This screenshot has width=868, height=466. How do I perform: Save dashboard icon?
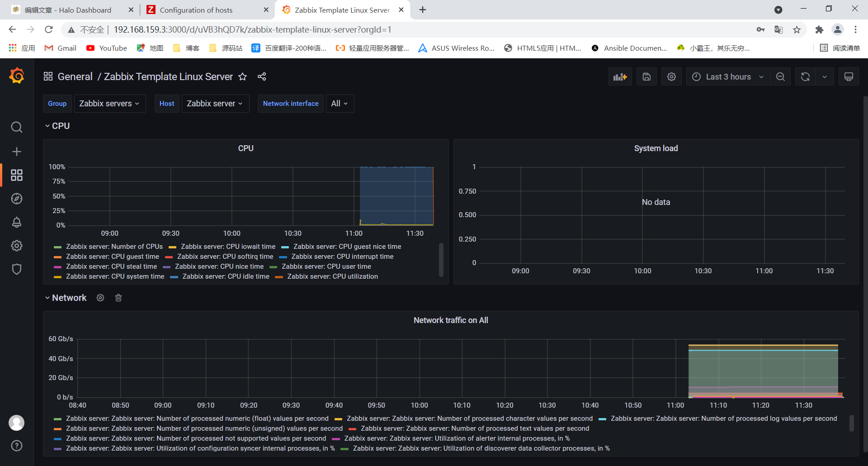pos(647,77)
